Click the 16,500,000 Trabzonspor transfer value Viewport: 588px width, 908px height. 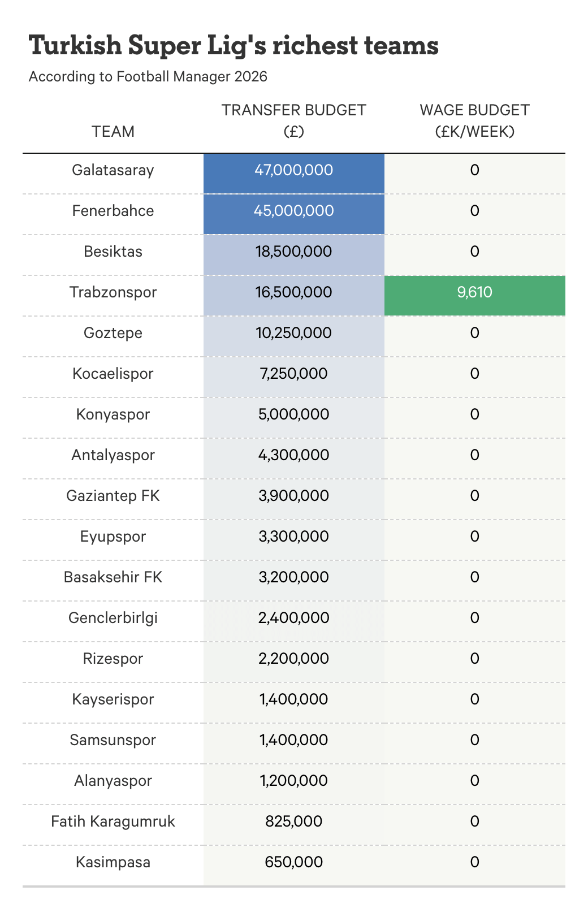(293, 292)
